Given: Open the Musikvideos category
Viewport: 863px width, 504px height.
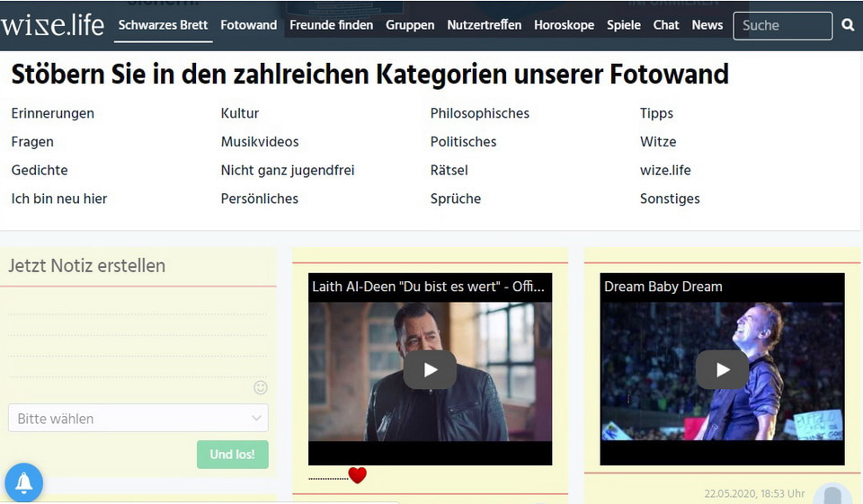Looking at the screenshot, I should [x=260, y=142].
